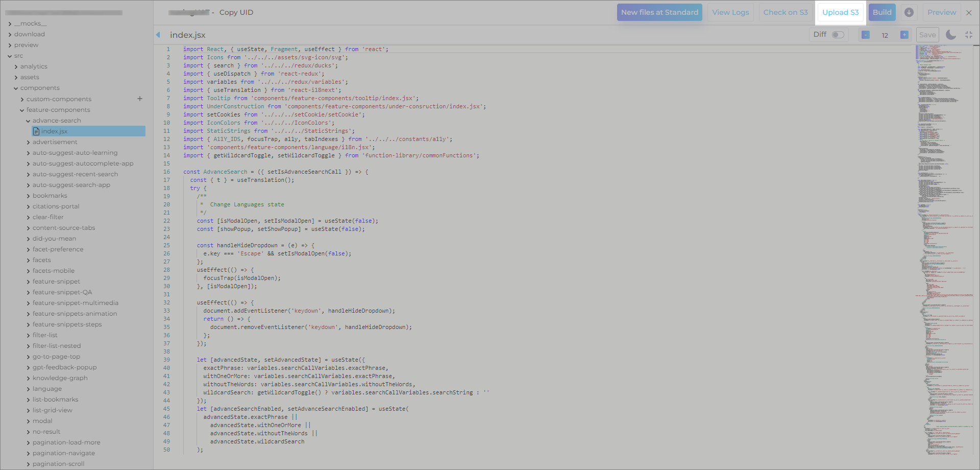Open the bookmarks folder in tree
Viewport: 980px width, 470px height.
[x=50, y=196]
